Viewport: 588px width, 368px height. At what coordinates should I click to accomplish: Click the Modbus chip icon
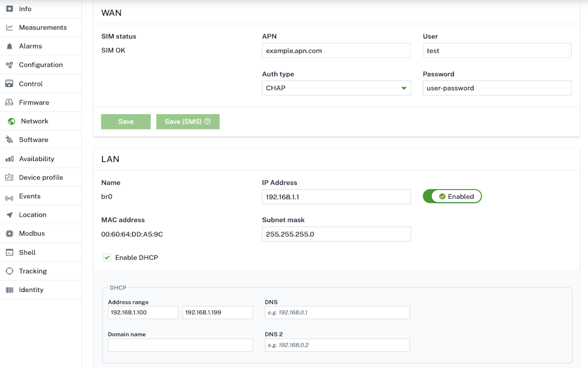[9, 233]
